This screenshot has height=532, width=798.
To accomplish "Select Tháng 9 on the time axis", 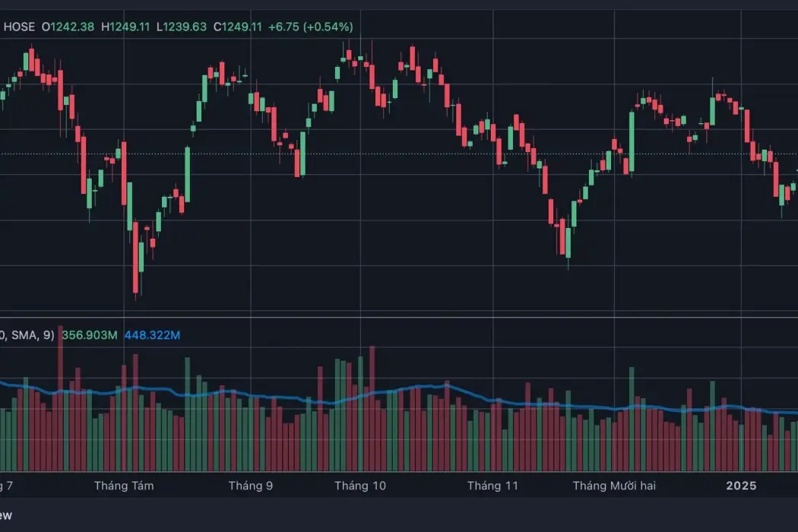I will pos(250,486).
